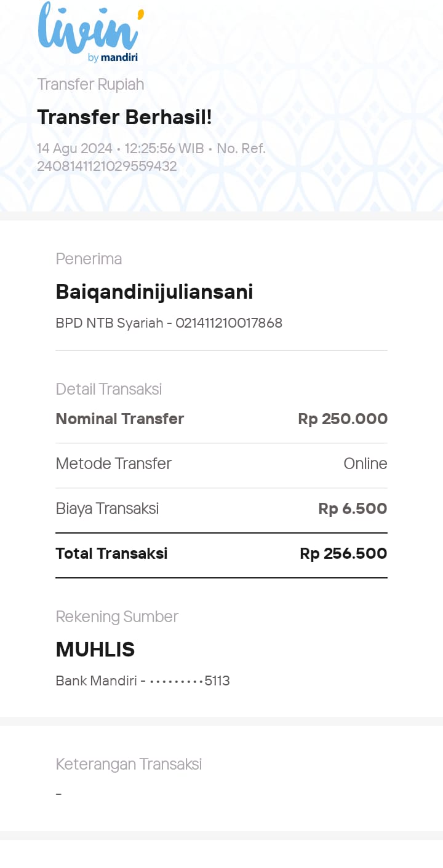
Task: Select the "Nominal Transfer" row label
Action: [120, 419]
